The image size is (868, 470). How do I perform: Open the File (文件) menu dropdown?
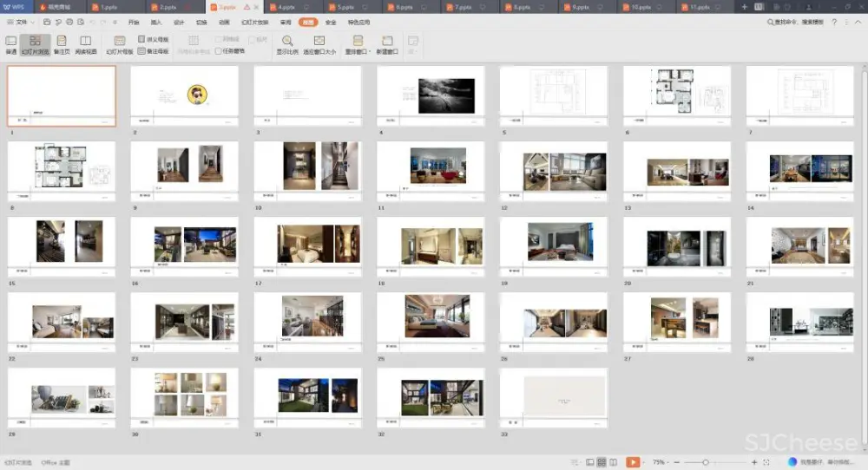[x=21, y=22]
